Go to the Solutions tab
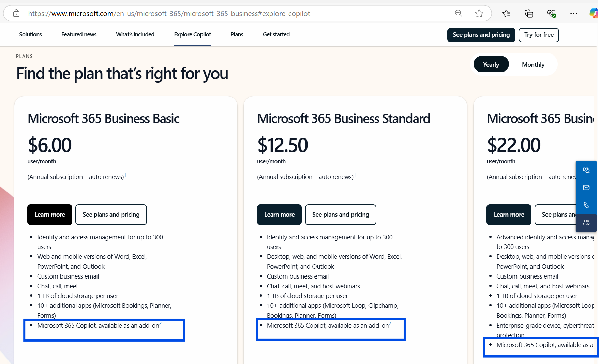Image resolution: width=599 pixels, height=364 pixels. pyautogui.click(x=30, y=34)
